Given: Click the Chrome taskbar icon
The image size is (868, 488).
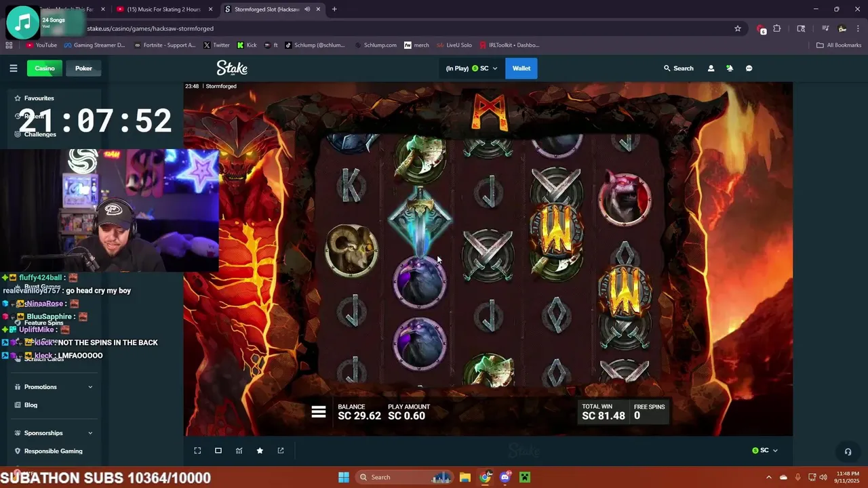Looking at the screenshot, I should coord(485,477).
